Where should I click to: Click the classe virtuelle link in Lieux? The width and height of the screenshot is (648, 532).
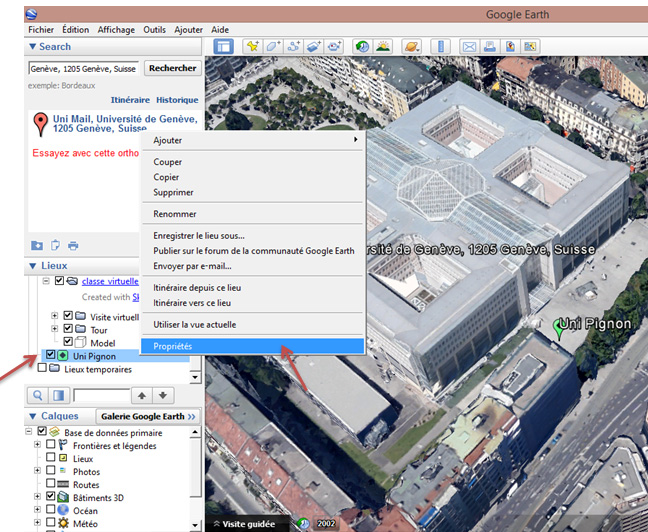point(110,281)
